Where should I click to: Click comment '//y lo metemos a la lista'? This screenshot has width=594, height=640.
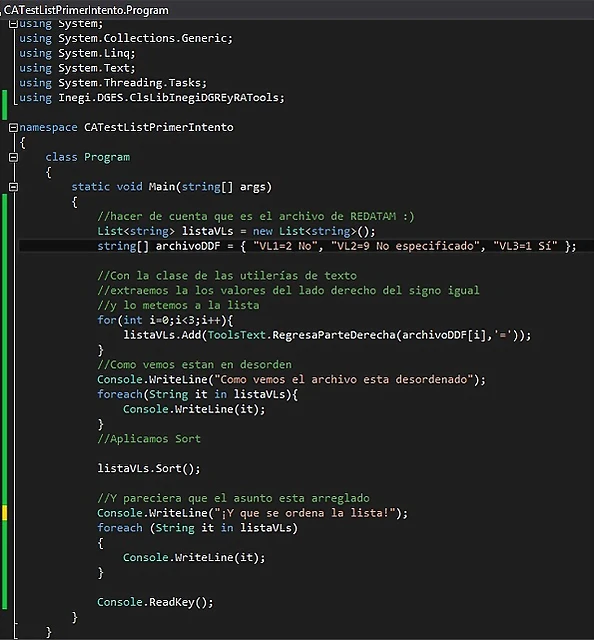178,305
